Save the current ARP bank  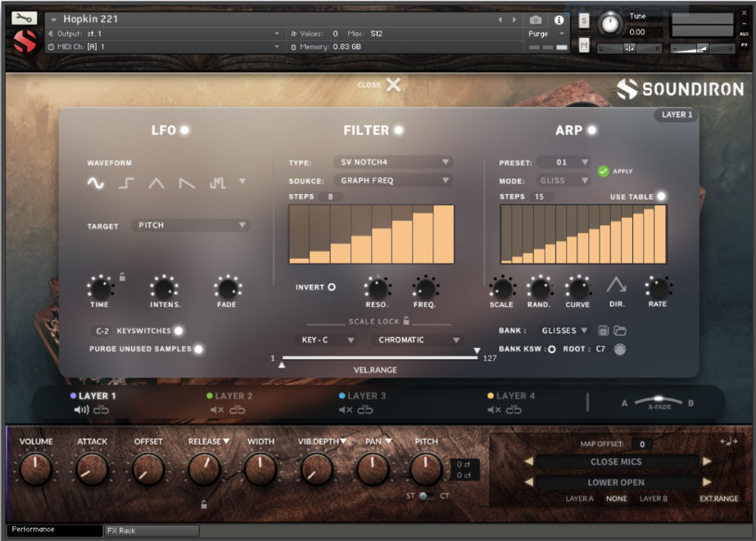604,330
